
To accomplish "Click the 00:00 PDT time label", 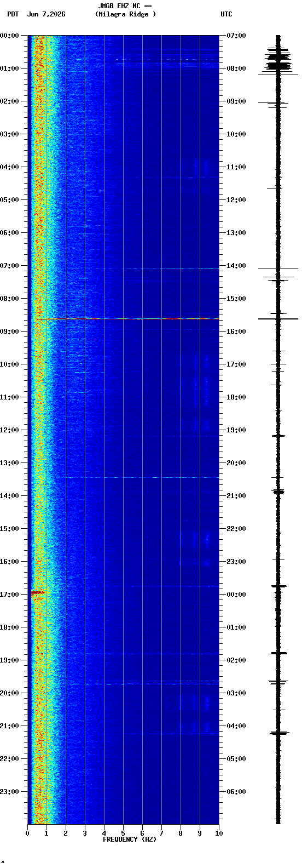I will pos(9,36).
